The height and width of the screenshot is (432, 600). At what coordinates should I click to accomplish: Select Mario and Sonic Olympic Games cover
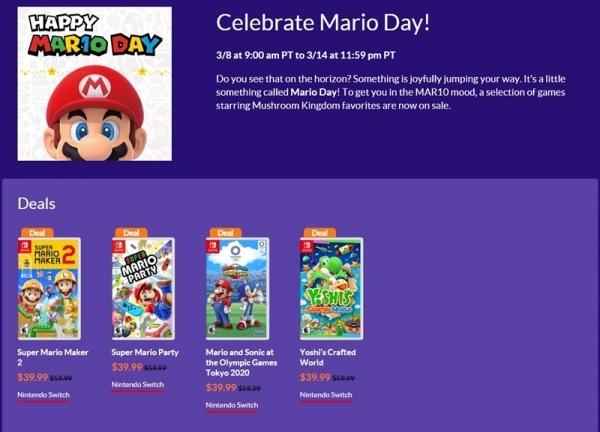pos(237,289)
